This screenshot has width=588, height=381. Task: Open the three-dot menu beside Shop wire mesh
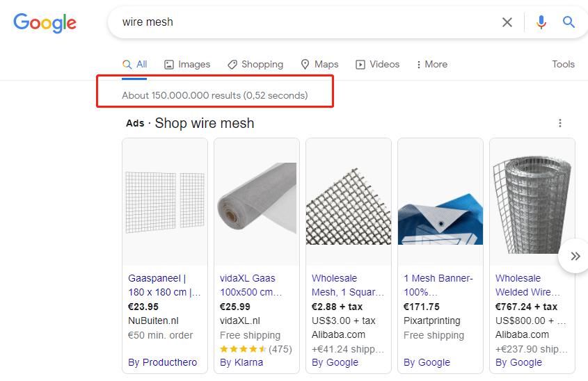560,123
